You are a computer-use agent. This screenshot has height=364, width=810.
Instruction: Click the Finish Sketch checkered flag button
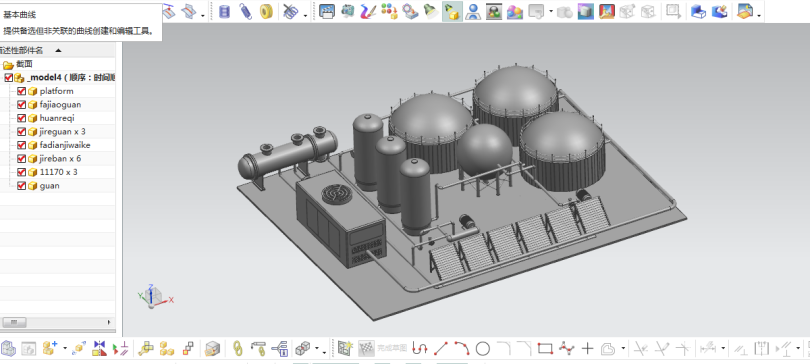click(366, 349)
